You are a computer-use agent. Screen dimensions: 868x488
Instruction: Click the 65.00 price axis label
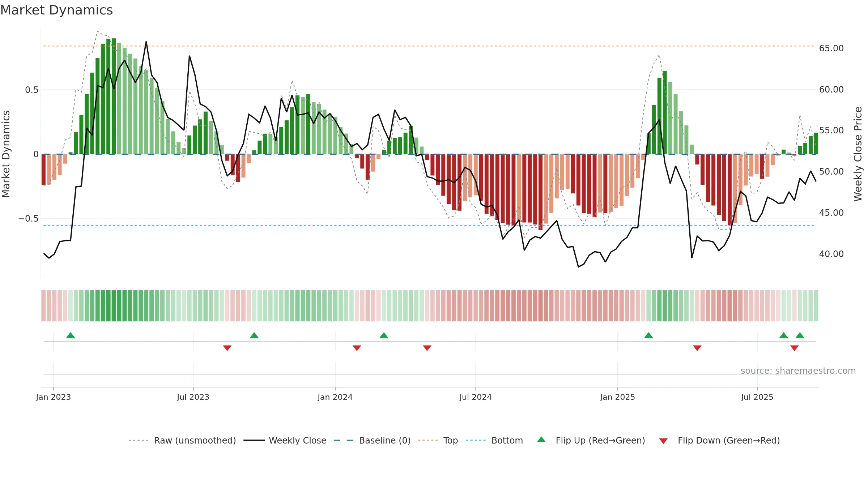click(831, 48)
